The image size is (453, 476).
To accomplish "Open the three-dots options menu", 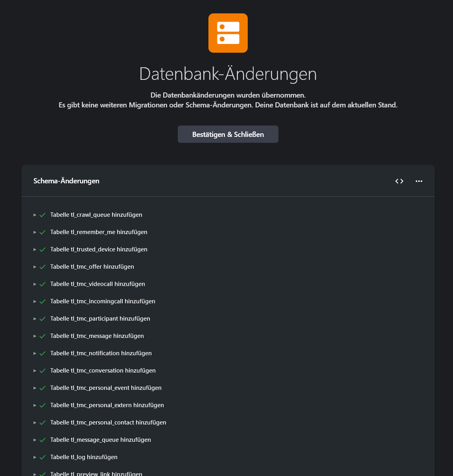I will coord(419,181).
